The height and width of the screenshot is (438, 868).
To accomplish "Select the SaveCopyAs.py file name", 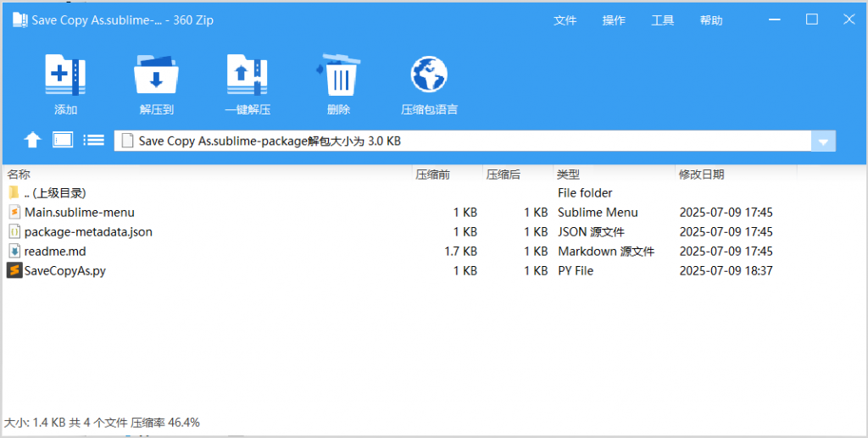I will coord(64,271).
